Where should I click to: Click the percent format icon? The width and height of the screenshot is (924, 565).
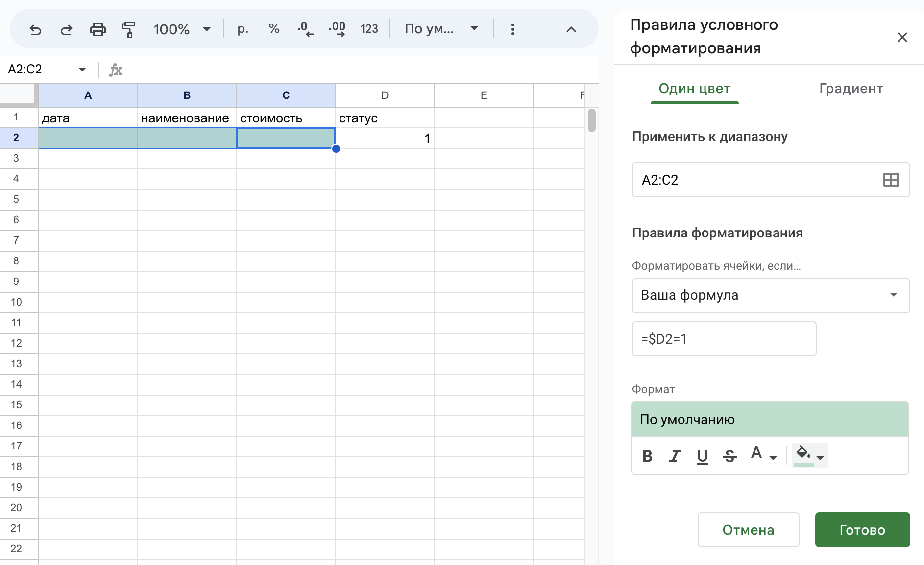[x=274, y=29]
